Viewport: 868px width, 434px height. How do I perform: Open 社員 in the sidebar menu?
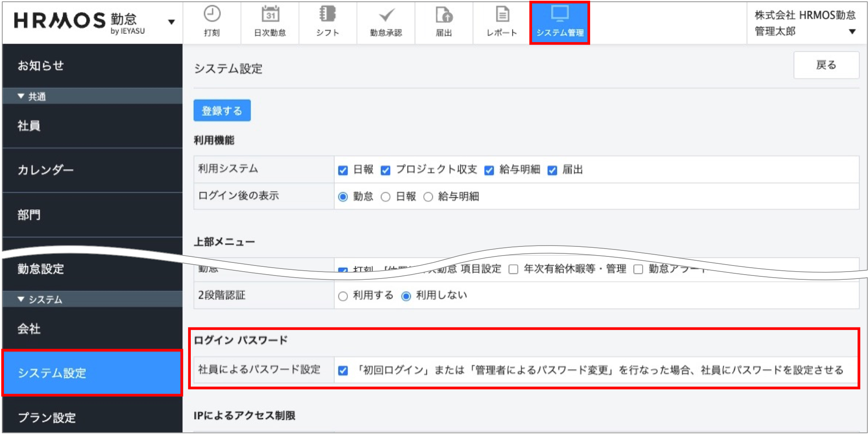(x=28, y=126)
